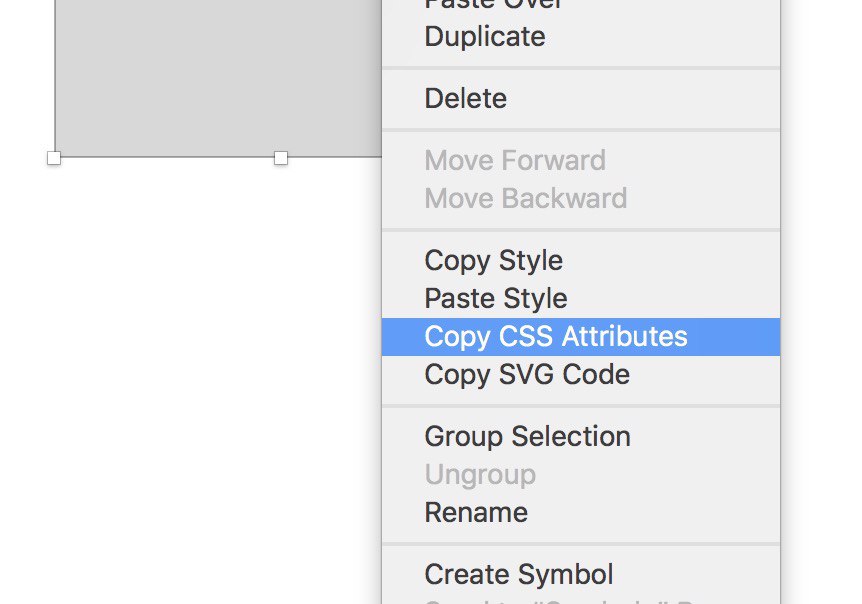Click Group Selection in the menu
The width and height of the screenshot is (862, 604).
tap(581, 437)
